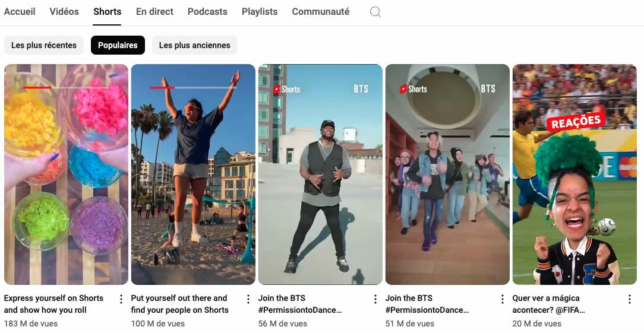Image resolution: width=644 pixels, height=333 pixels.
Task: Open title Put yourself out there
Action: (x=180, y=304)
